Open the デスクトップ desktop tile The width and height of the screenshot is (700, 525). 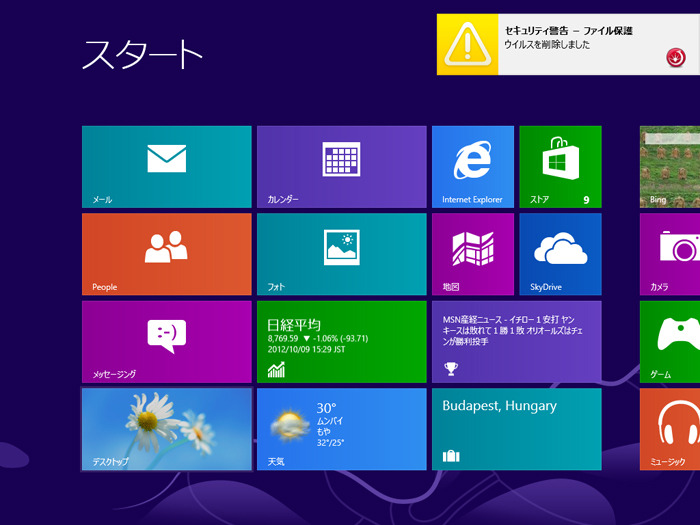(167, 429)
